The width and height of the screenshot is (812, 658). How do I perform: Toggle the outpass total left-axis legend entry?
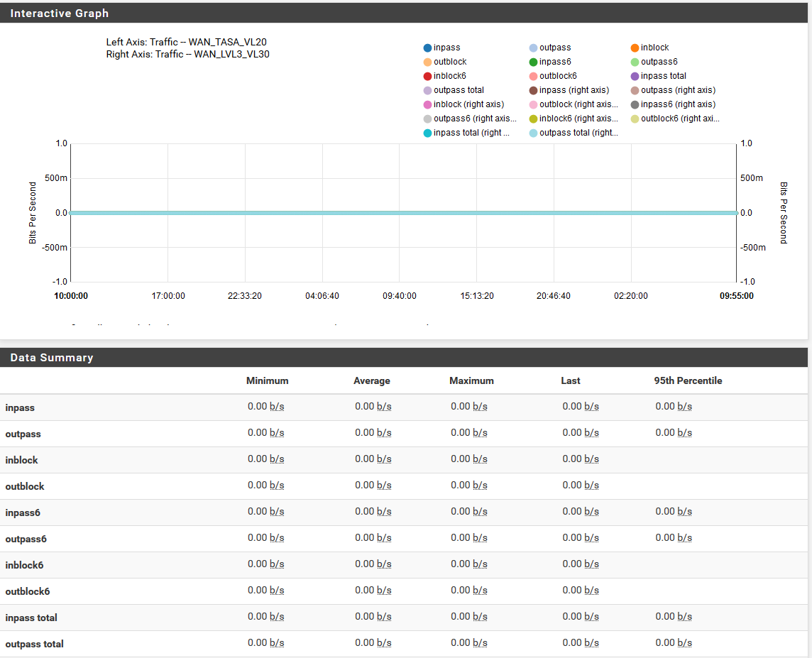tap(458, 90)
